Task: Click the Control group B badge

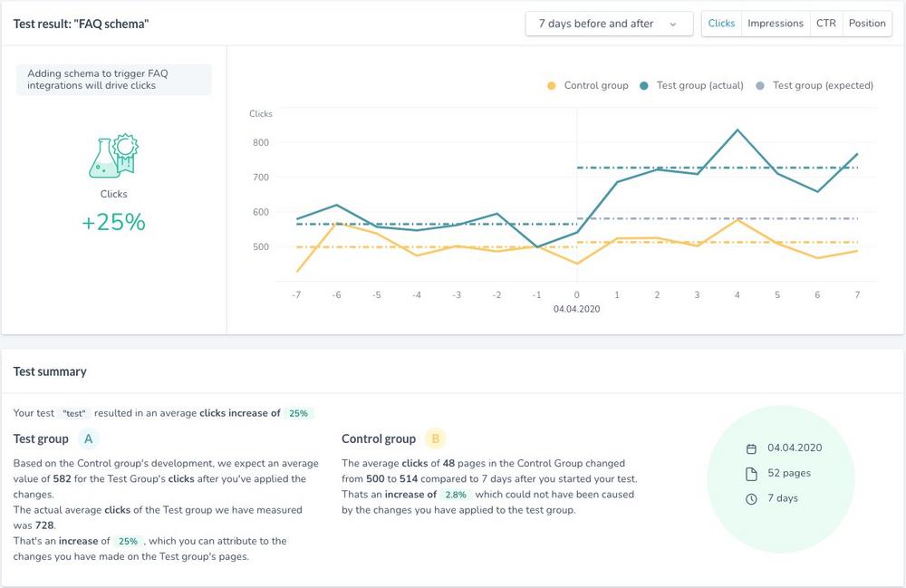Action: coord(435,439)
